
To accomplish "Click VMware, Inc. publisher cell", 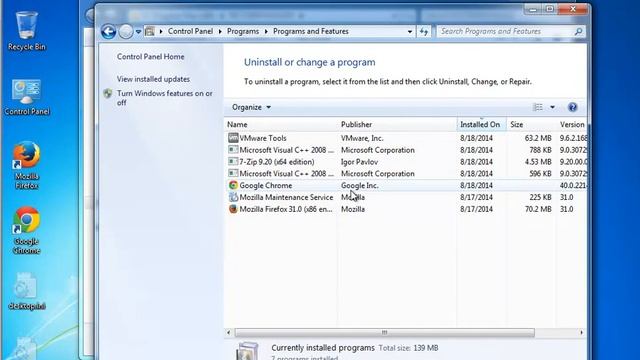I will click(362, 138).
